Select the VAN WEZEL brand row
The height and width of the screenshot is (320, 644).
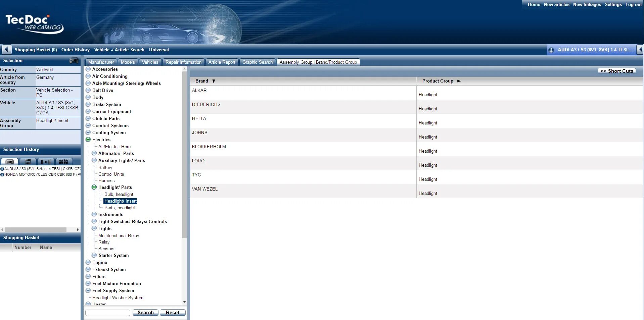click(x=304, y=191)
